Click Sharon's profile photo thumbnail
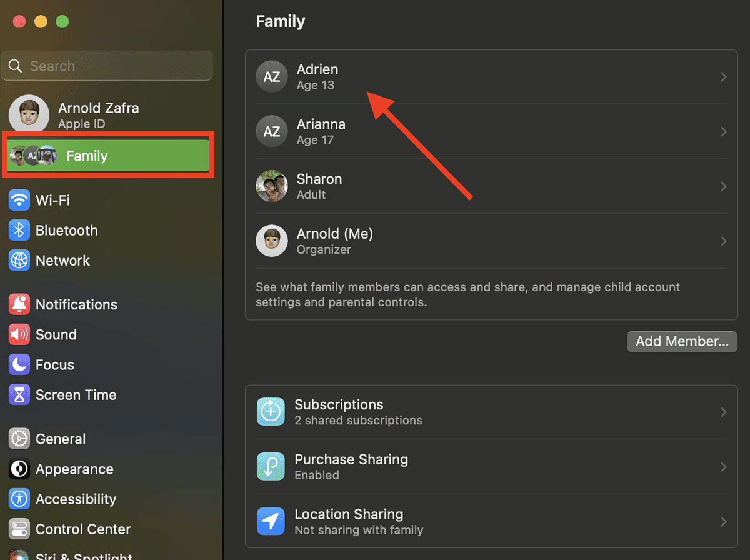 (272, 186)
